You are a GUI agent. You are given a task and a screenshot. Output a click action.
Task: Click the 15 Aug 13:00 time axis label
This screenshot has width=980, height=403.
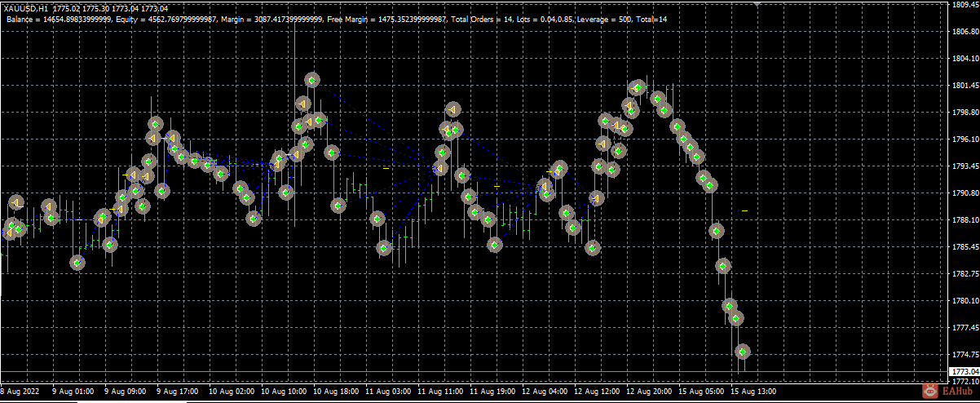pyautogui.click(x=753, y=392)
